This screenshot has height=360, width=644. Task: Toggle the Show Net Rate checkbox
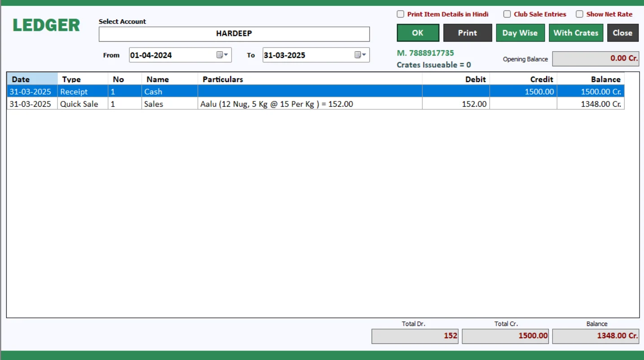pos(579,14)
